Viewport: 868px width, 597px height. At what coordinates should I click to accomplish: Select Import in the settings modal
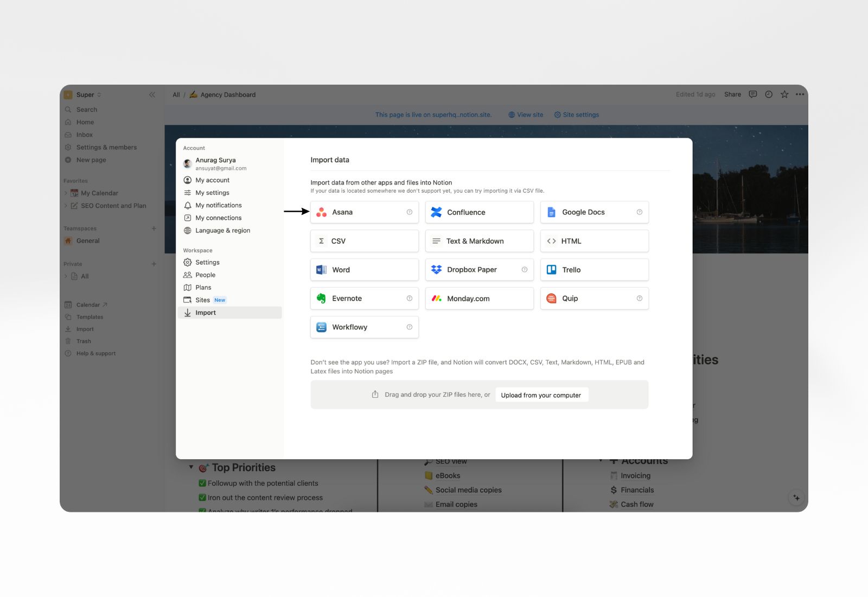pos(230,313)
